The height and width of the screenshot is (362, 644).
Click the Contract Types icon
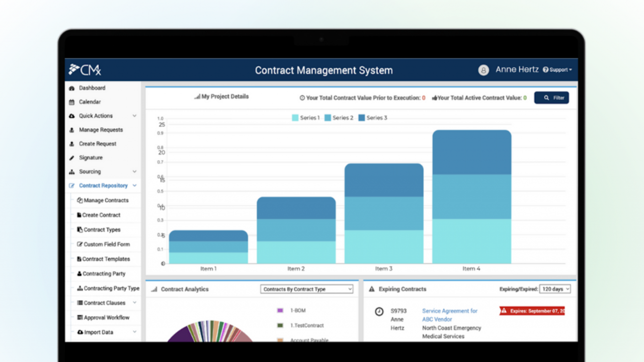[79, 229]
